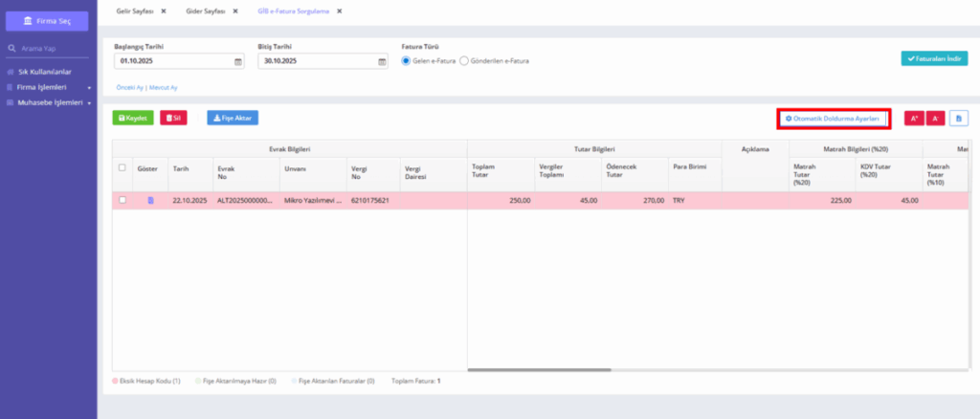Viewport: 980px width, 419px height.
Task: Open Sık Kullanılanlar in the sidebar
Action: click(44, 72)
